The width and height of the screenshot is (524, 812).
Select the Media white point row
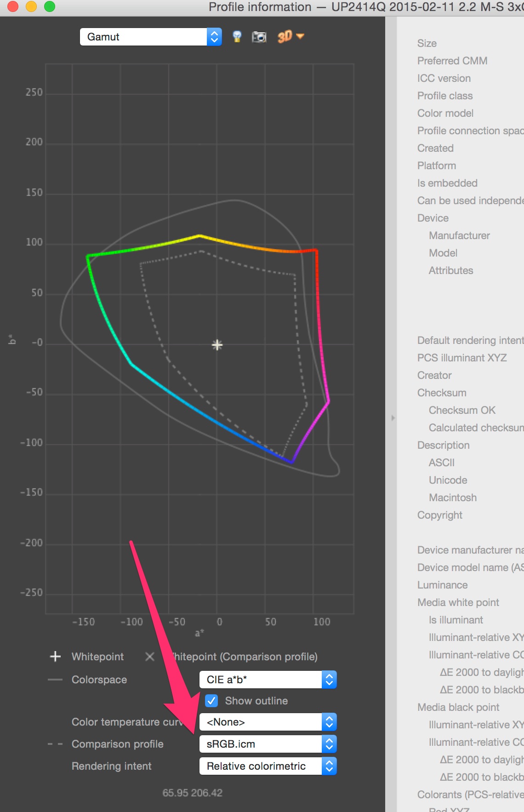[458, 602]
